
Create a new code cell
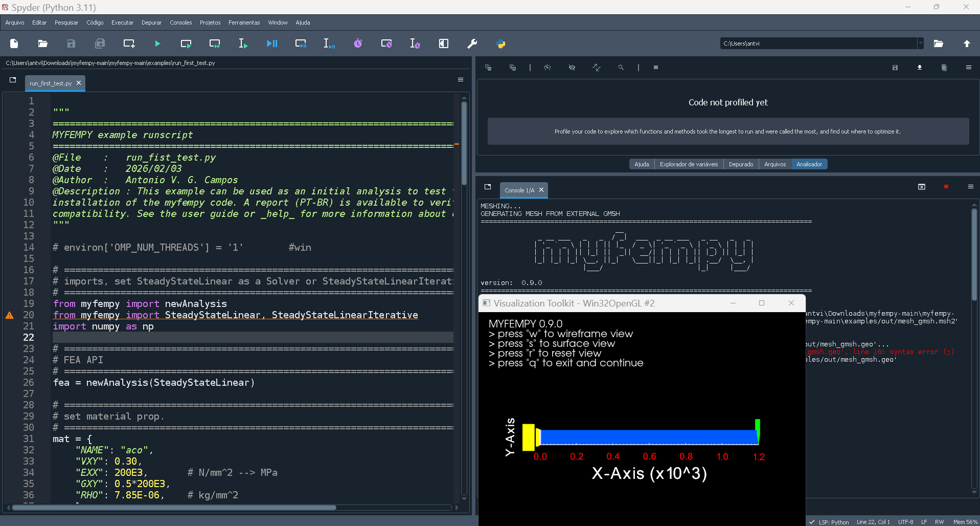point(129,44)
